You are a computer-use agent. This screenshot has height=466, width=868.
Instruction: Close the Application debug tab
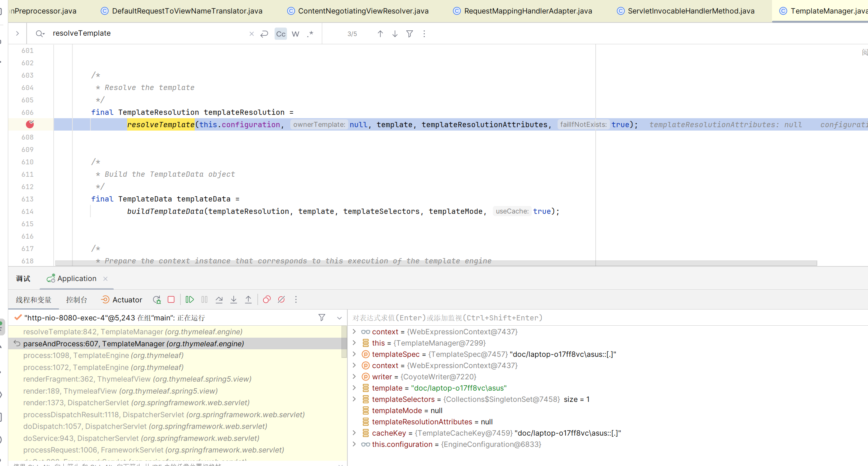click(x=105, y=278)
